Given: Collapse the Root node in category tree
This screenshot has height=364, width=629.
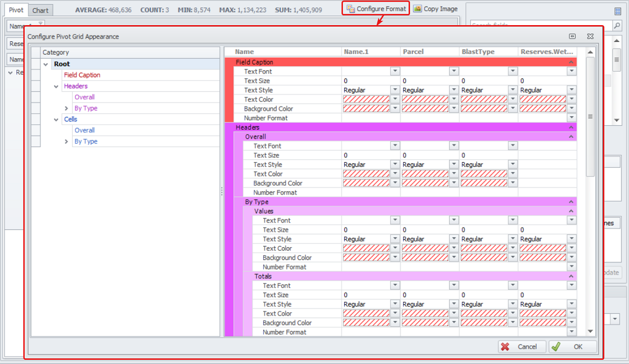Looking at the screenshot, I should tap(46, 64).
